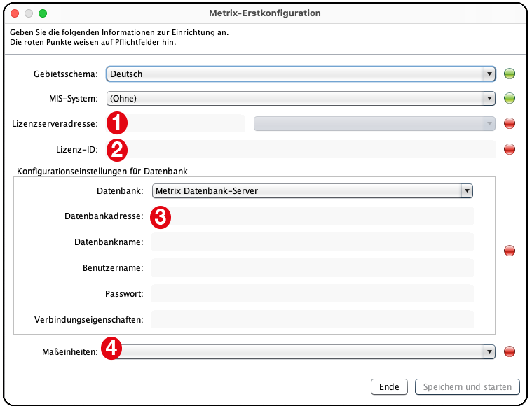Click red status indicator beside Lizenzserveradresse
This screenshot has width=532, height=411.
tap(510, 124)
